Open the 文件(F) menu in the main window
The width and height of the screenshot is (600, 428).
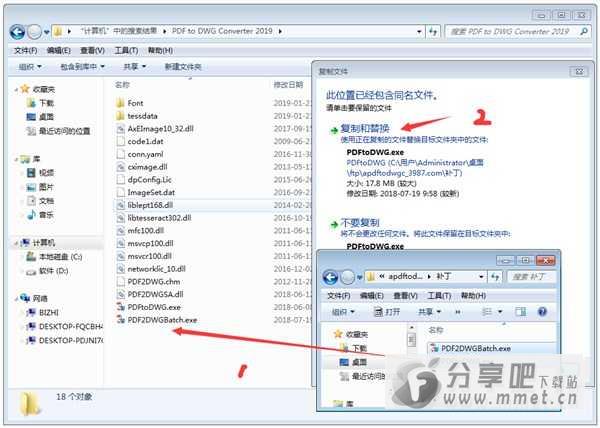coord(26,50)
